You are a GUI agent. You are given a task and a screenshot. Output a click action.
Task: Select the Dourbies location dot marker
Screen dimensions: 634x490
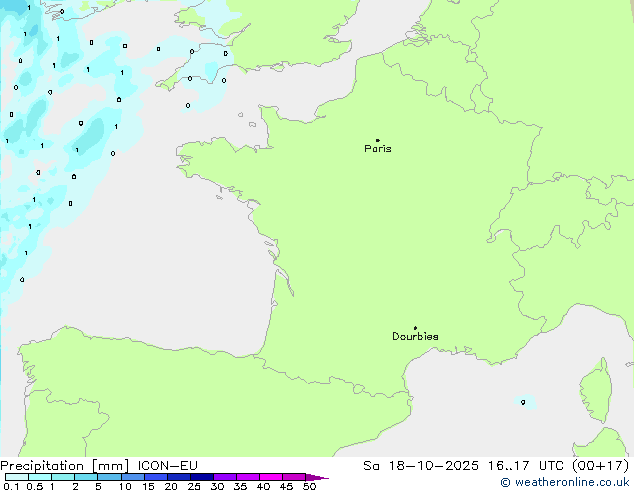click(x=415, y=328)
